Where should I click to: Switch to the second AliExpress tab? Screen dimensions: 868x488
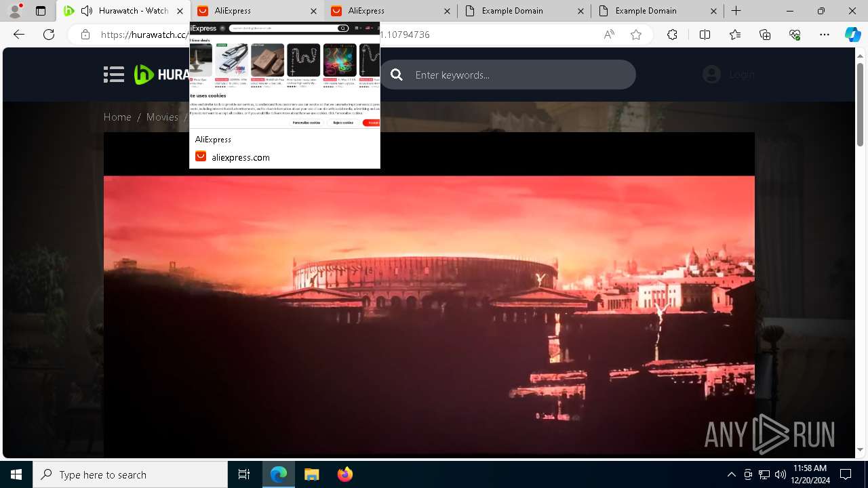point(390,11)
